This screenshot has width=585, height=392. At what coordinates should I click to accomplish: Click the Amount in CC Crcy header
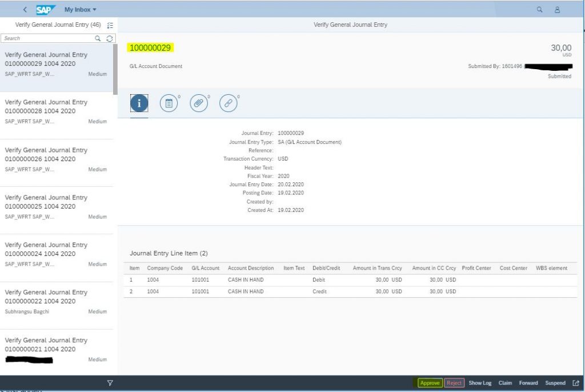coord(434,268)
